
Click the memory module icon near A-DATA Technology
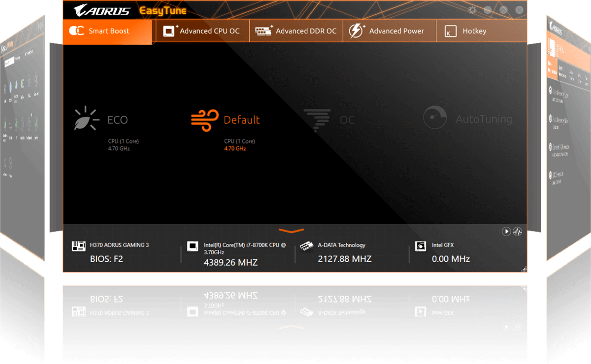pyautogui.click(x=307, y=246)
